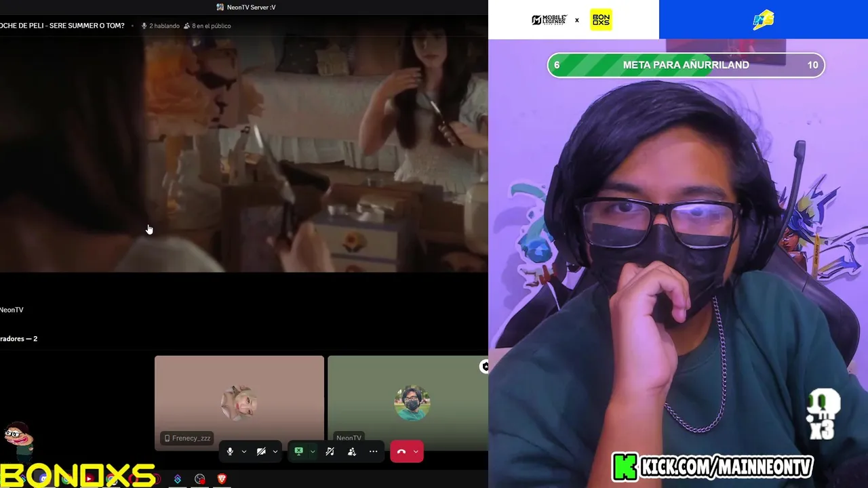
Task: Click NeonTV Server :V title
Action: pos(251,7)
